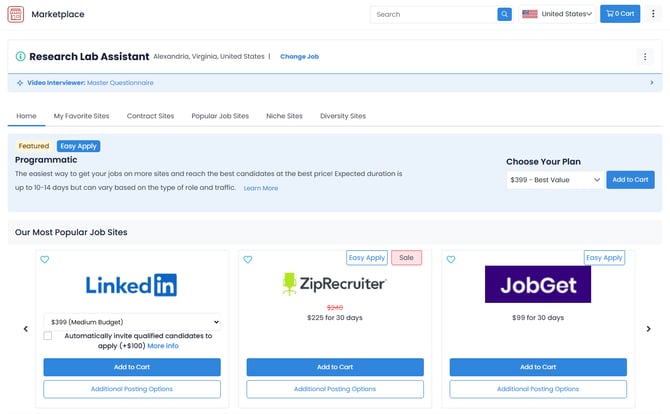Favorite ZipRecruiter with the heart icon
670x414 pixels.
point(248,260)
